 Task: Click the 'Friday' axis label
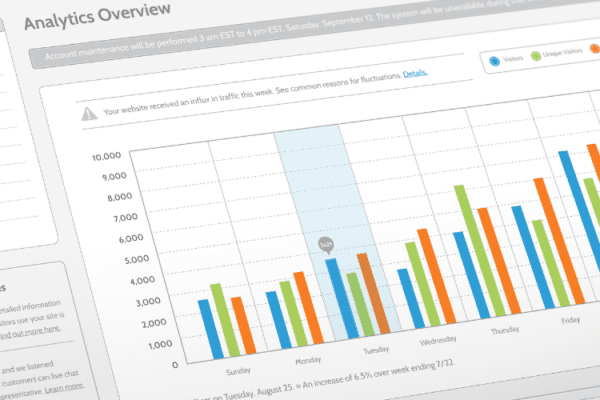(571, 320)
